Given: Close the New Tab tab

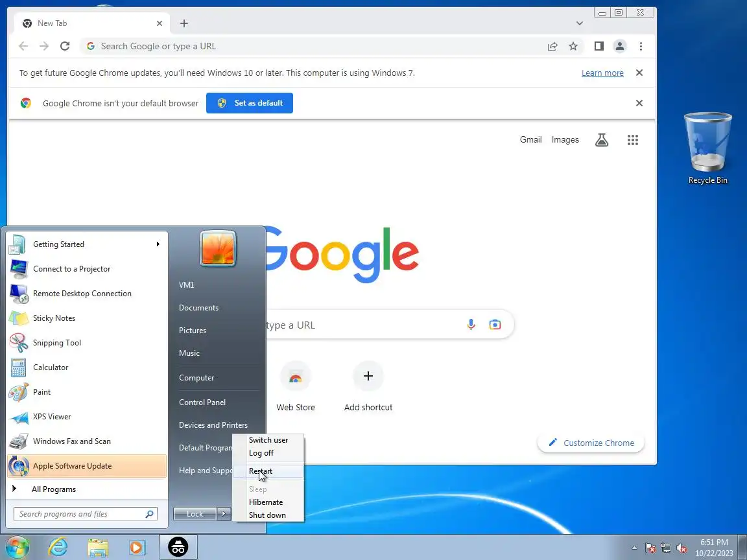Looking at the screenshot, I should click(160, 23).
